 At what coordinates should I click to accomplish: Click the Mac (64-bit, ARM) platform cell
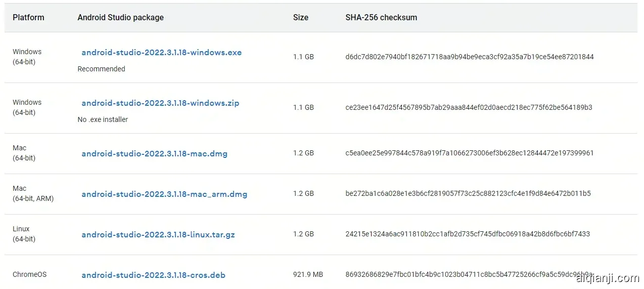pyautogui.click(x=33, y=193)
